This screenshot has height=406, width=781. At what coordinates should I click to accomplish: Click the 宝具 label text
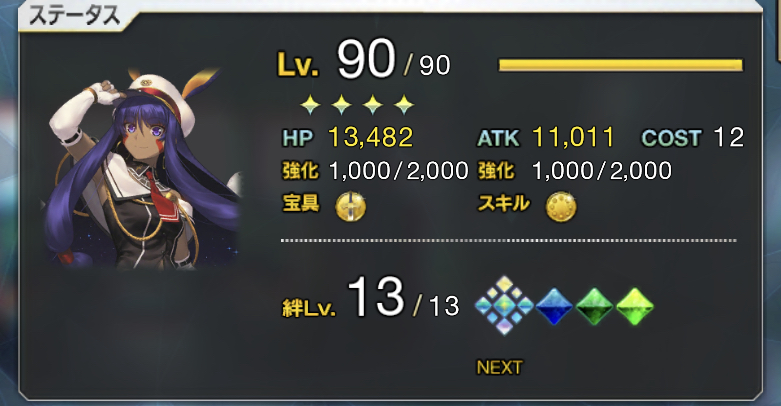point(301,203)
